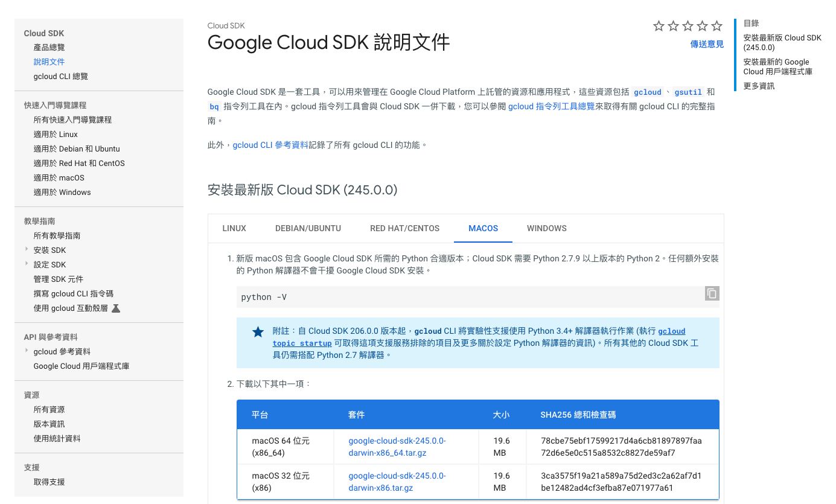This screenshot has height=504, width=836.
Task: Click SHA256 checksum starting with 78cbe75e
Action: [x=622, y=447]
